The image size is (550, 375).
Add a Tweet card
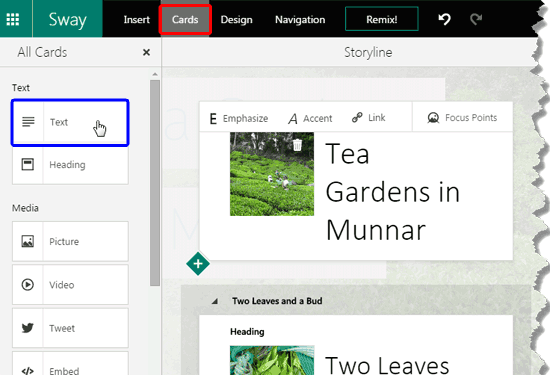pyautogui.click(x=70, y=328)
